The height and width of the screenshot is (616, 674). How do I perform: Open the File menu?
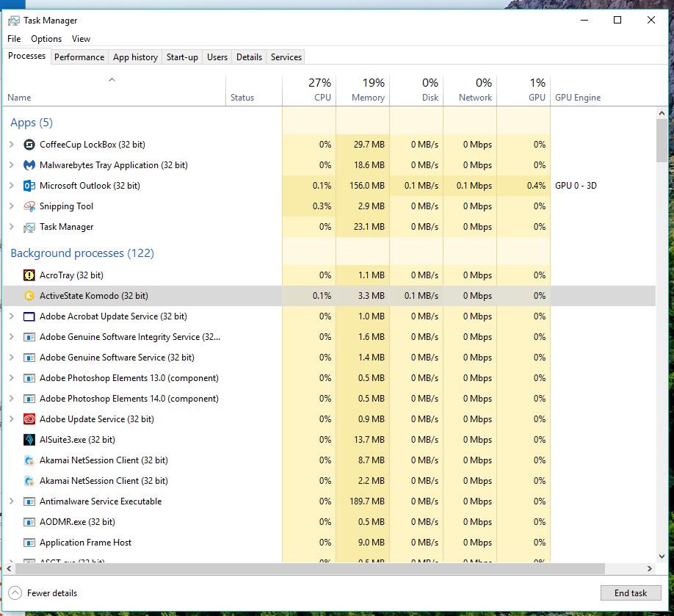(x=14, y=39)
